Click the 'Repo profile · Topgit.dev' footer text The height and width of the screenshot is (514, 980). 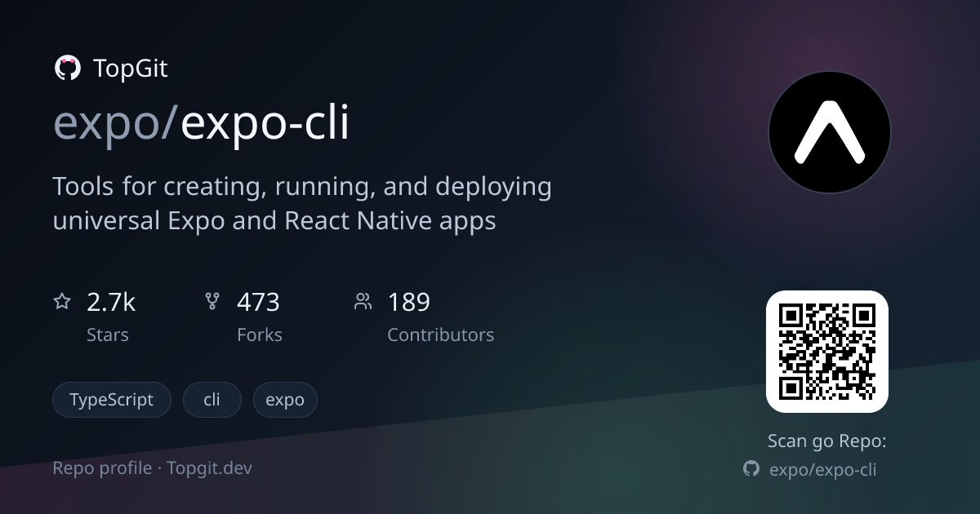(153, 468)
